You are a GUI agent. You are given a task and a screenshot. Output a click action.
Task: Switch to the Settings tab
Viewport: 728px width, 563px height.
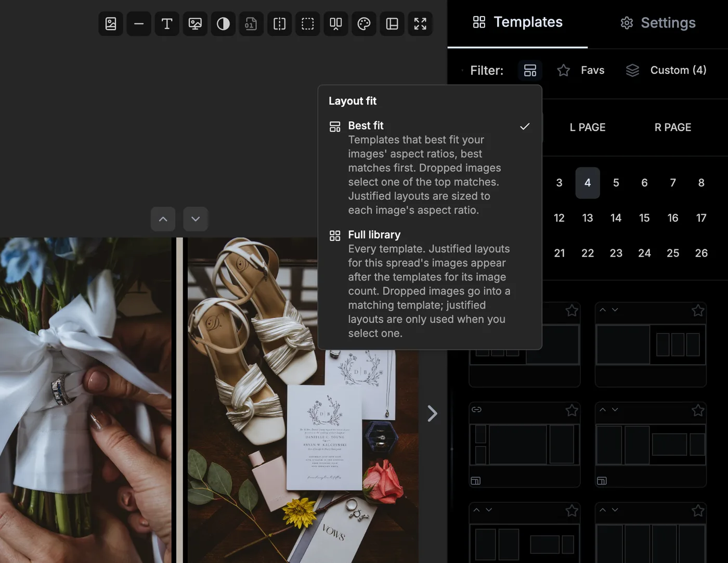(658, 23)
